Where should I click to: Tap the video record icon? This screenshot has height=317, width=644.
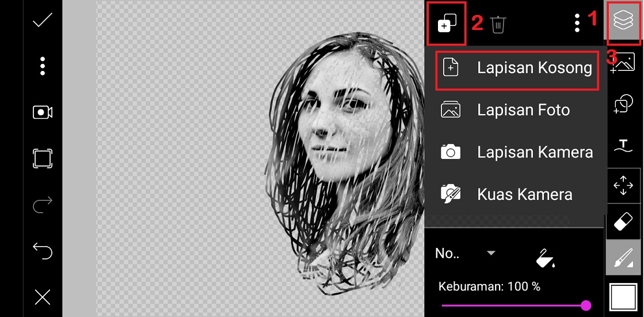click(x=43, y=112)
